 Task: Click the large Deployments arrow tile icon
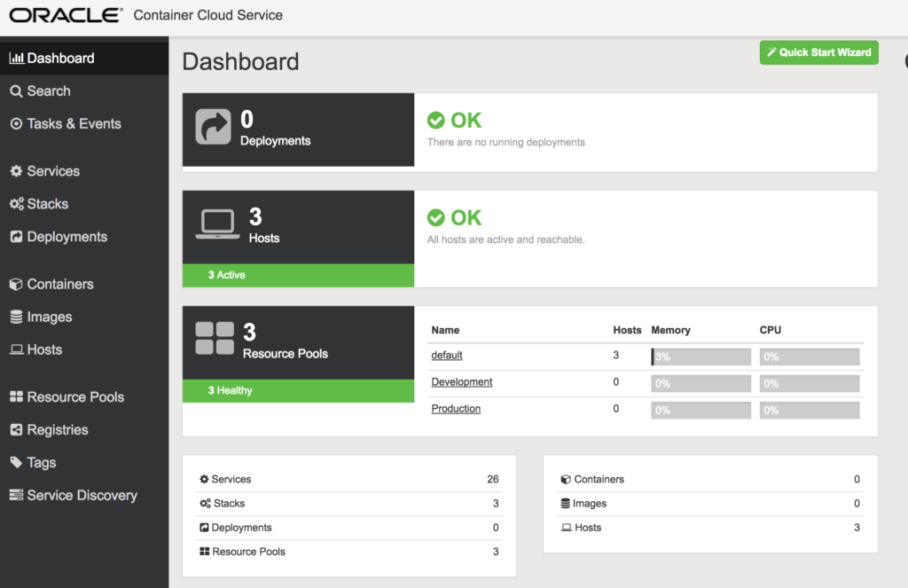[x=213, y=126]
